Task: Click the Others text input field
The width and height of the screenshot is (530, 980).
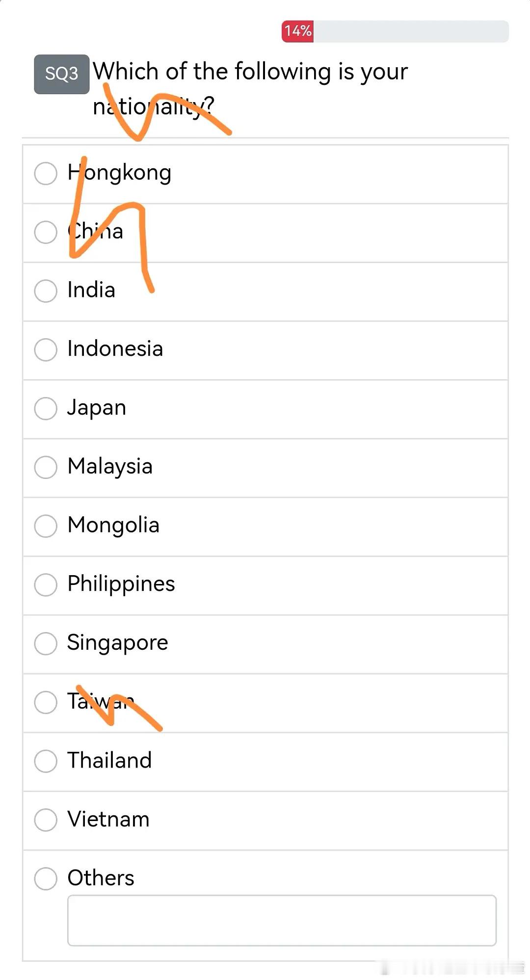Action: (282, 920)
